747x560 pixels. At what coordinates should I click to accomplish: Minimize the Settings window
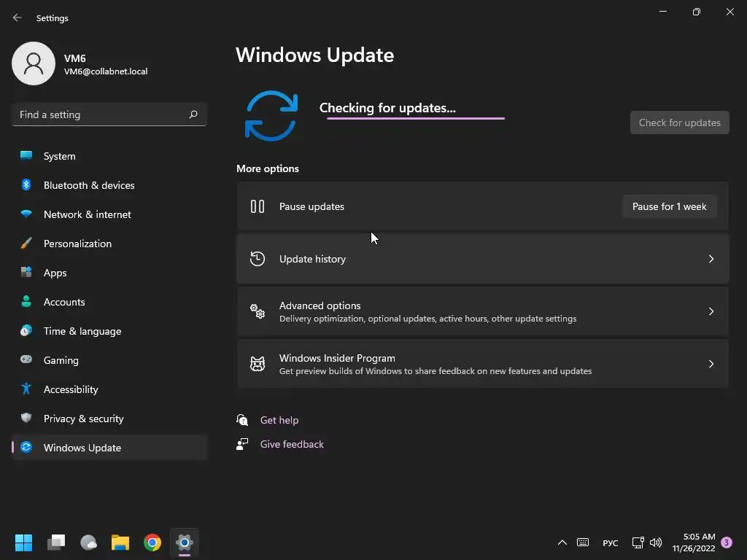click(x=663, y=12)
